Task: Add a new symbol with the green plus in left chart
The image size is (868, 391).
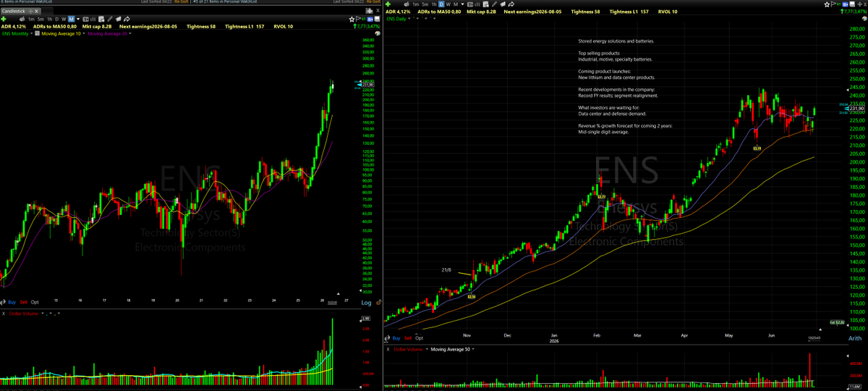Action: click(4, 19)
